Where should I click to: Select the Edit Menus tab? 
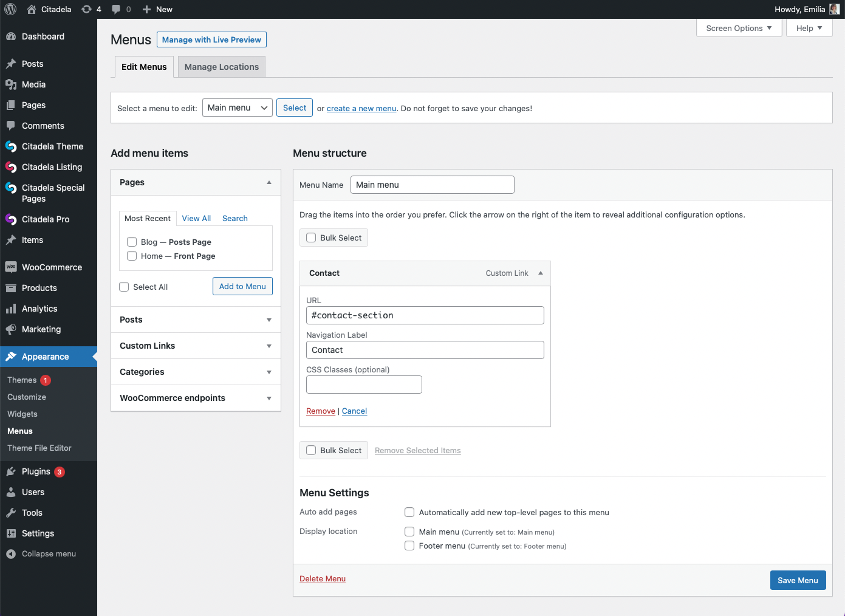144,67
